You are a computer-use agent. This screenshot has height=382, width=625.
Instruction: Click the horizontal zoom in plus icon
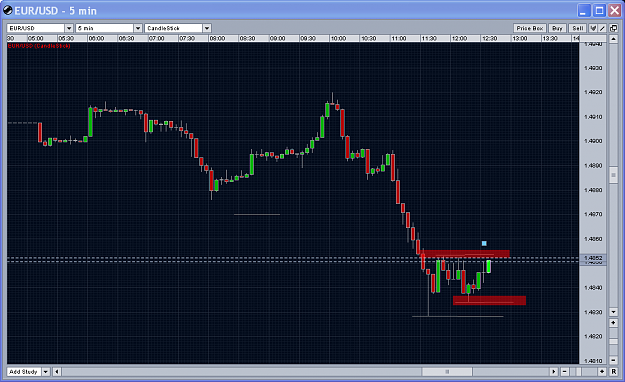click(x=602, y=372)
